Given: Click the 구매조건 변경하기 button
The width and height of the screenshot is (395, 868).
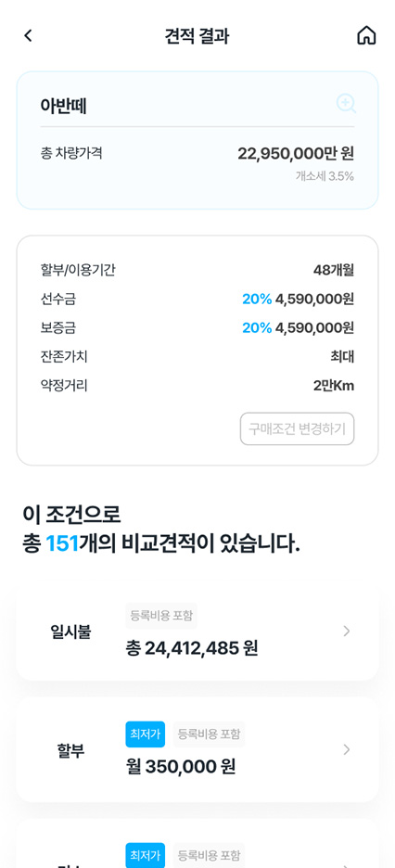Looking at the screenshot, I should [x=297, y=428].
